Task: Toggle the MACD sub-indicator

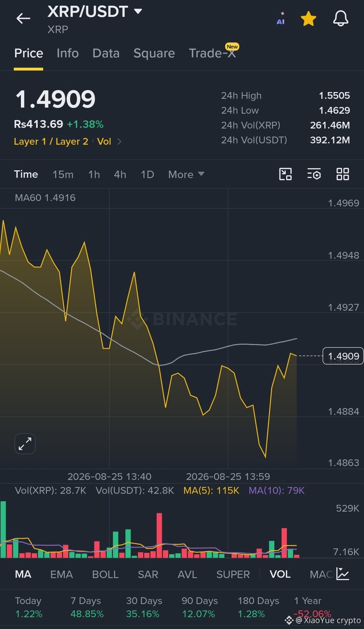Action: (x=321, y=574)
